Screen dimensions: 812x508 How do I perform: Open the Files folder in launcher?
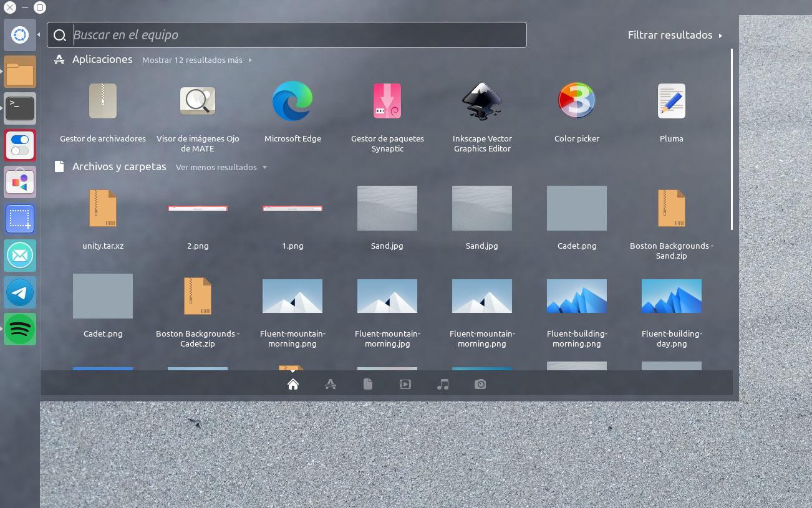point(20,72)
